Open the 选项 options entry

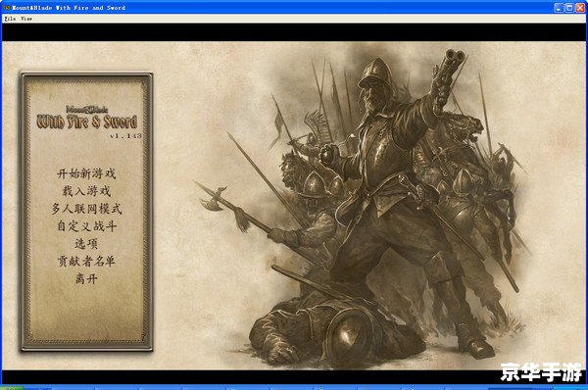tap(86, 244)
